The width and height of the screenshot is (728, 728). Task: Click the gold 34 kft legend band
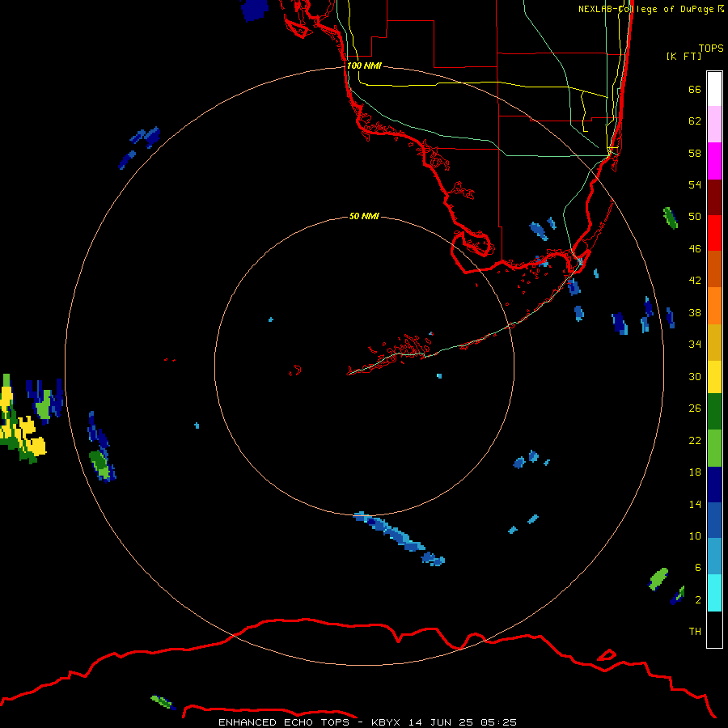pos(714,342)
